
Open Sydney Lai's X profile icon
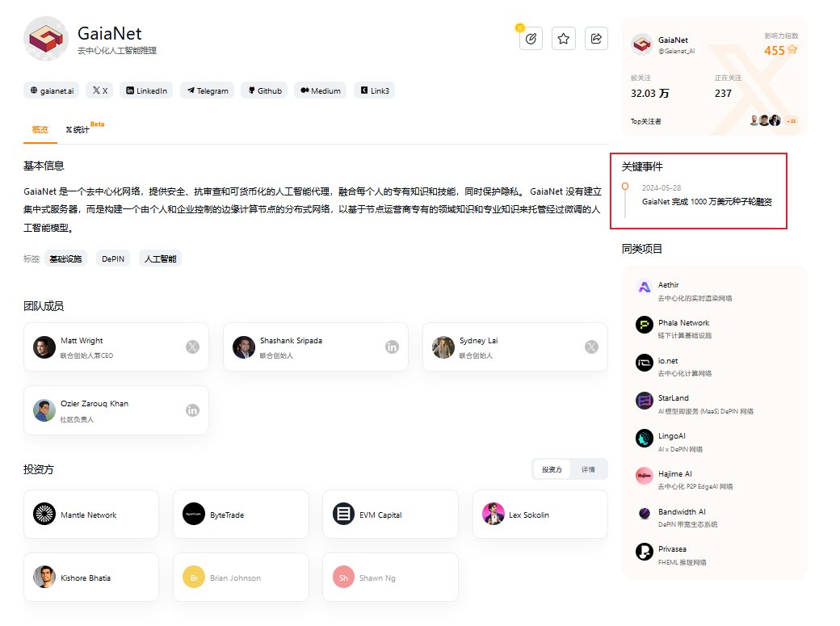(591, 347)
